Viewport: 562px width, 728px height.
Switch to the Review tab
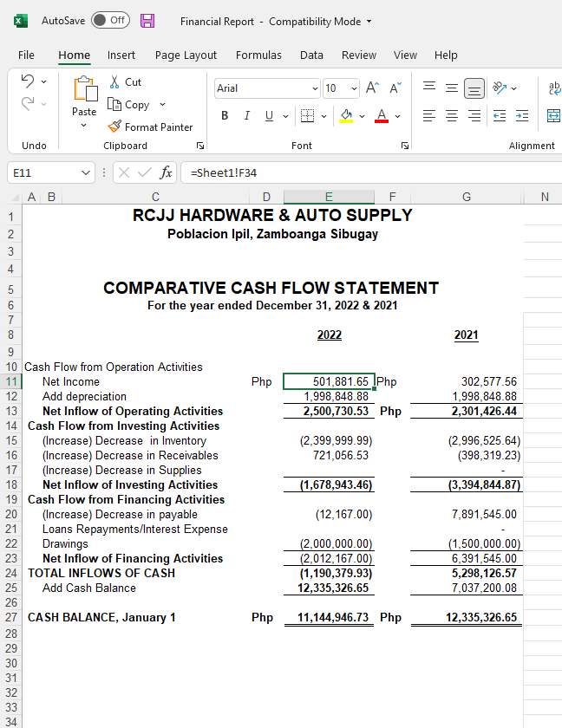(x=359, y=55)
